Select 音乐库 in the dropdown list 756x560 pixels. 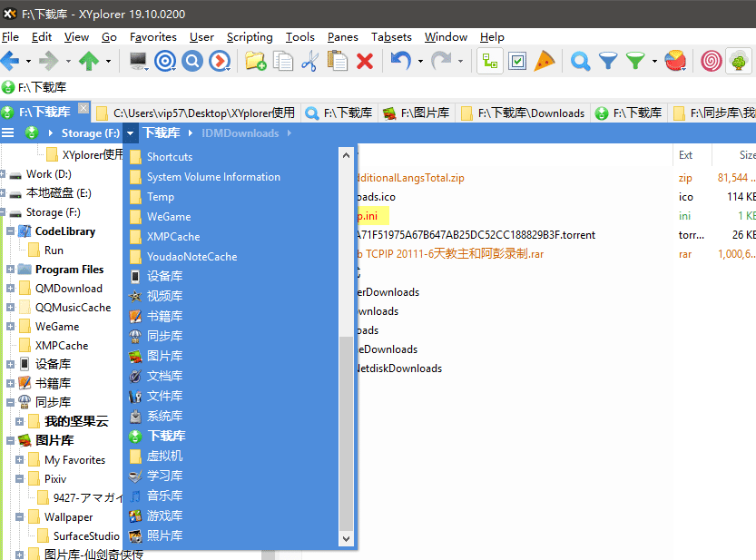(x=164, y=496)
